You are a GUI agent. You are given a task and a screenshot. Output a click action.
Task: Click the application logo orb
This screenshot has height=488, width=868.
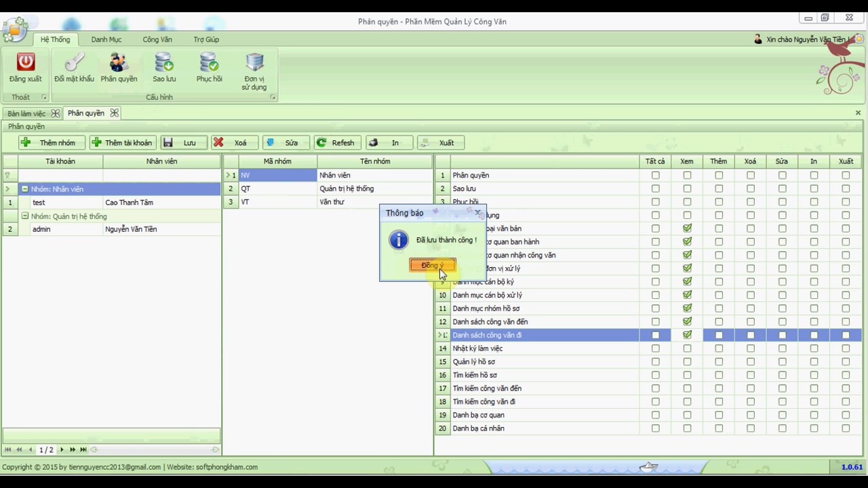[14, 28]
